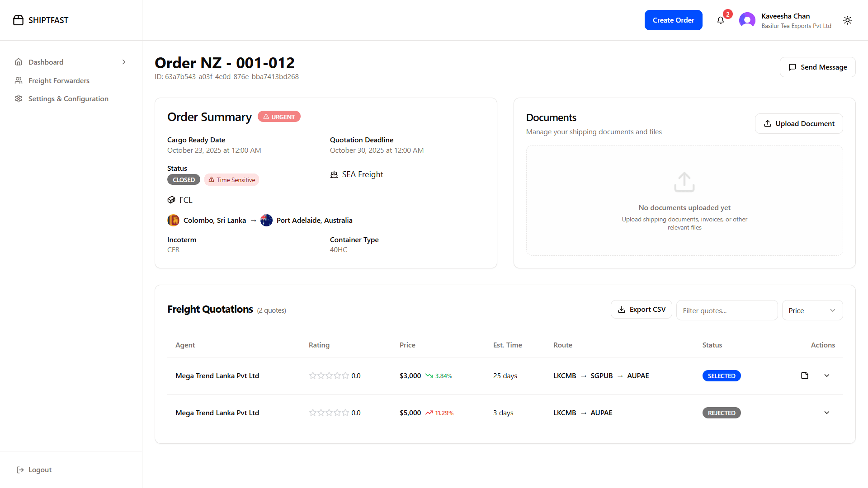Click the logout arrow icon
Image resolution: width=868 pixels, height=488 pixels.
(x=20, y=469)
